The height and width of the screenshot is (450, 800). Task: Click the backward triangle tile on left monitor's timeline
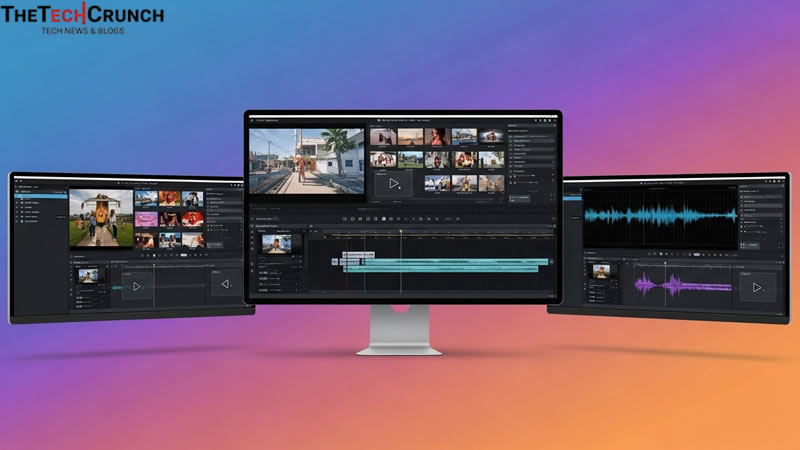tap(225, 284)
